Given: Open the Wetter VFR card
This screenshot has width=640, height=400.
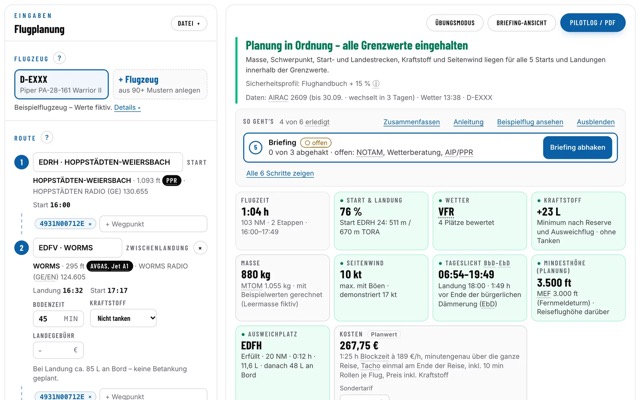Looking at the screenshot, I should coord(480,221).
